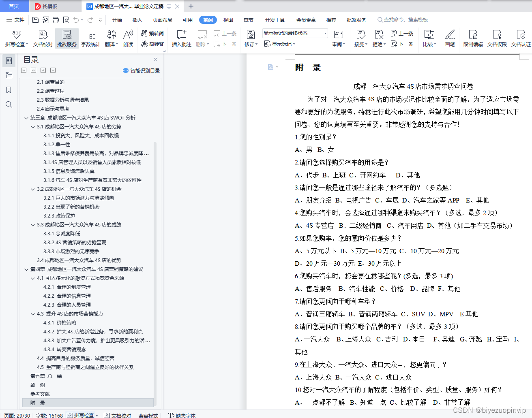This screenshot has height=418, width=532.
Task: Click the Print icon in quick access toolbar
Action: point(56,20)
